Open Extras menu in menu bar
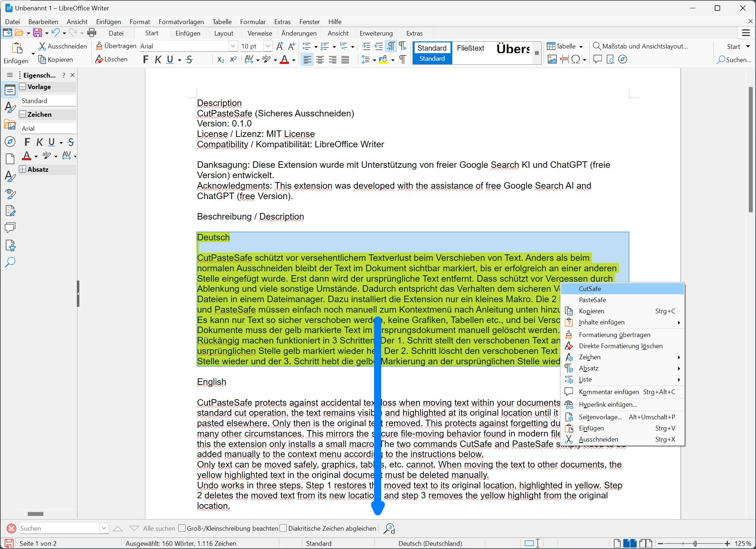The height and width of the screenshot is (549, 756). (x=282, y=22)
